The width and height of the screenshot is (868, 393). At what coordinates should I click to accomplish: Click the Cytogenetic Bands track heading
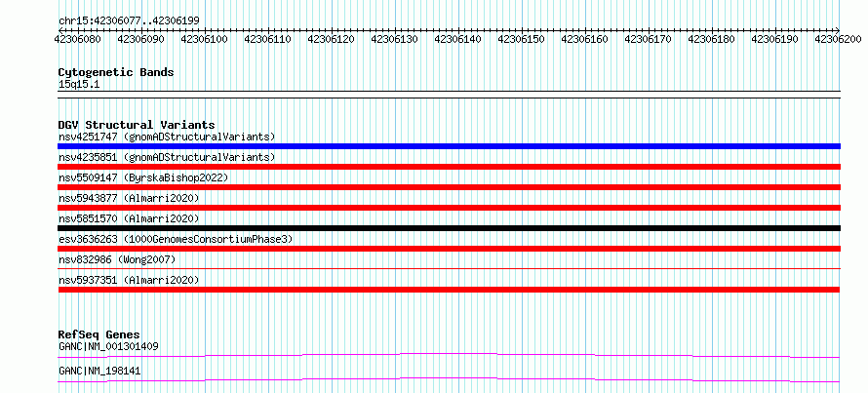(116, 72)
